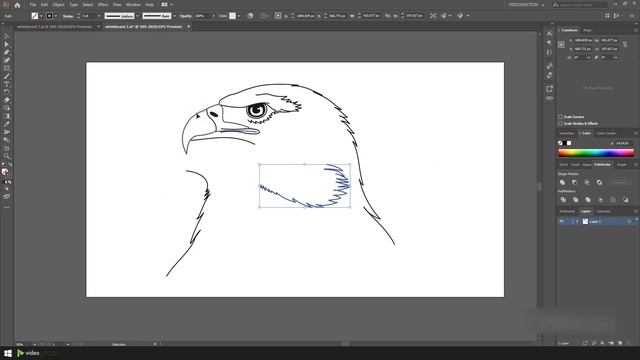
Task: Open the Character panel icon in the dock
Action: pos(549,33)
